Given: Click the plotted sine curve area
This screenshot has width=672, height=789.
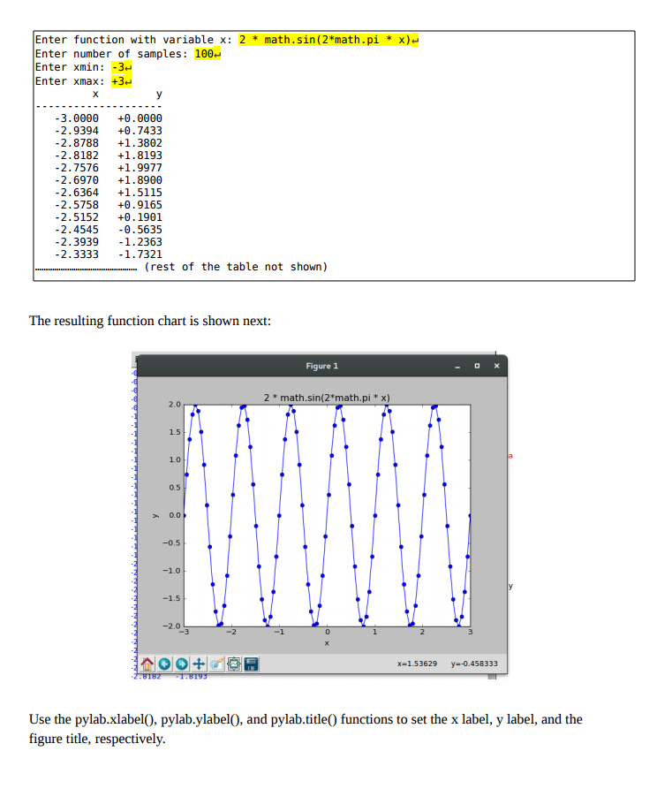Looking at the screenshot, I should pyautogui.click(x=327, y=515).
